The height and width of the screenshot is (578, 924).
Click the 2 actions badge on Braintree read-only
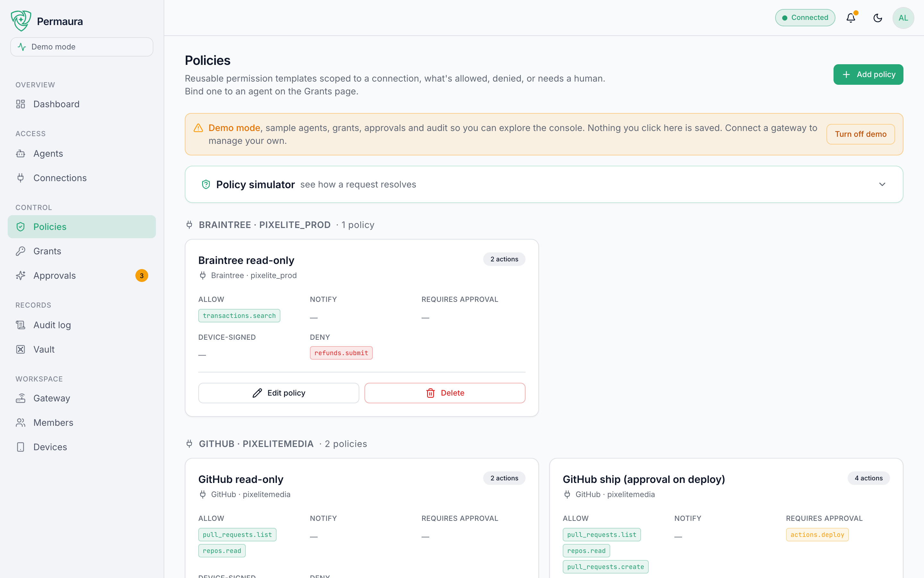point(504,259)
